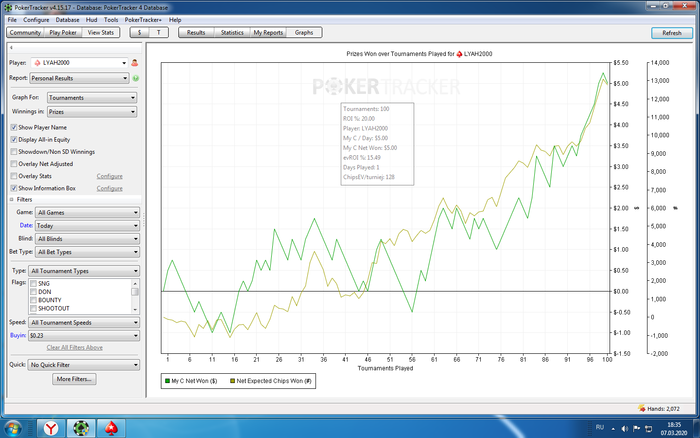
Task: Check the BOUNTY flag
Action: click(x=33, y=300)
